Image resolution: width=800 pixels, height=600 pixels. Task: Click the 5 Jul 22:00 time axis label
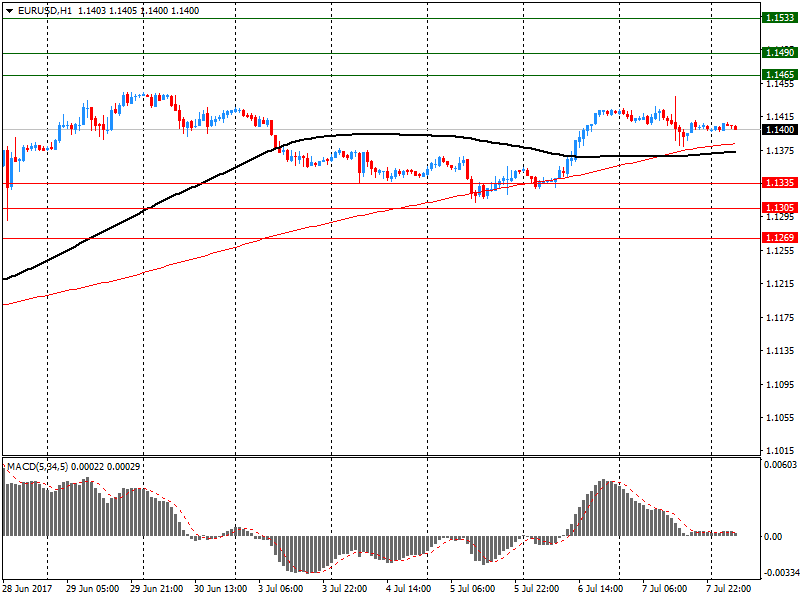point(537,589)
